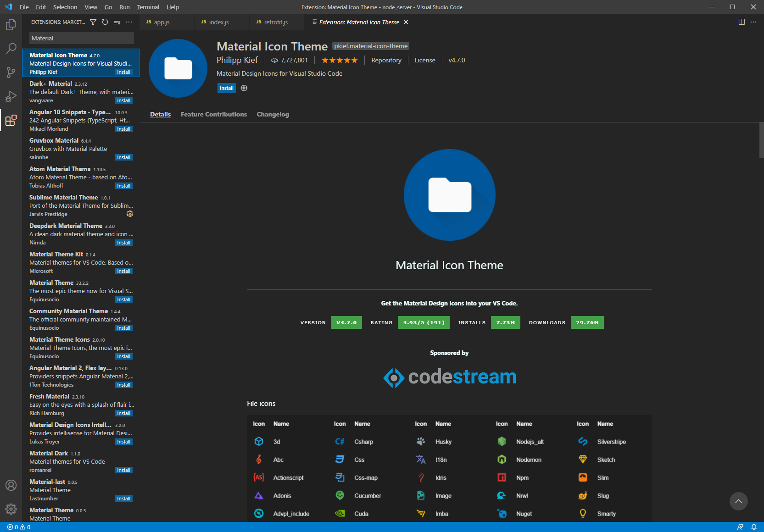Viewport: 764px width, 532px height.
Task: Install Material Dark by romanrei
Action: [x=124, y=470]
